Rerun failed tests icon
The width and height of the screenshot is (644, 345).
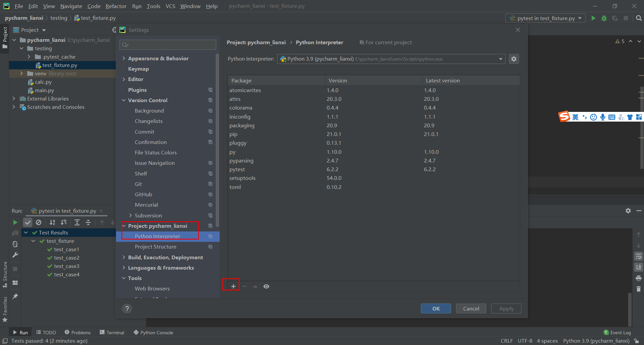[x=15, y=233]
